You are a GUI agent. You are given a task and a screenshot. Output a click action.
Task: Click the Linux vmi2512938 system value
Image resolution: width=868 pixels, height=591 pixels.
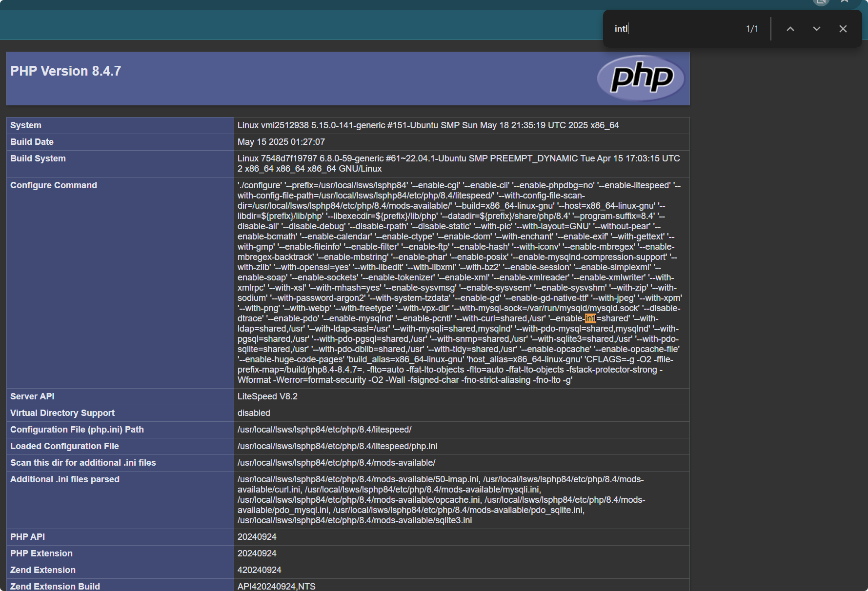click(428, 125)
